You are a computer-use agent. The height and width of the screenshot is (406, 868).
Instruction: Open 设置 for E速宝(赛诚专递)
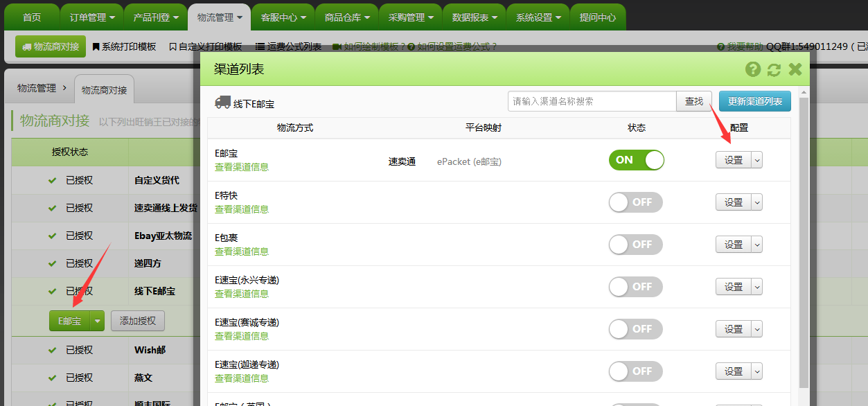[x=734, y=329]
